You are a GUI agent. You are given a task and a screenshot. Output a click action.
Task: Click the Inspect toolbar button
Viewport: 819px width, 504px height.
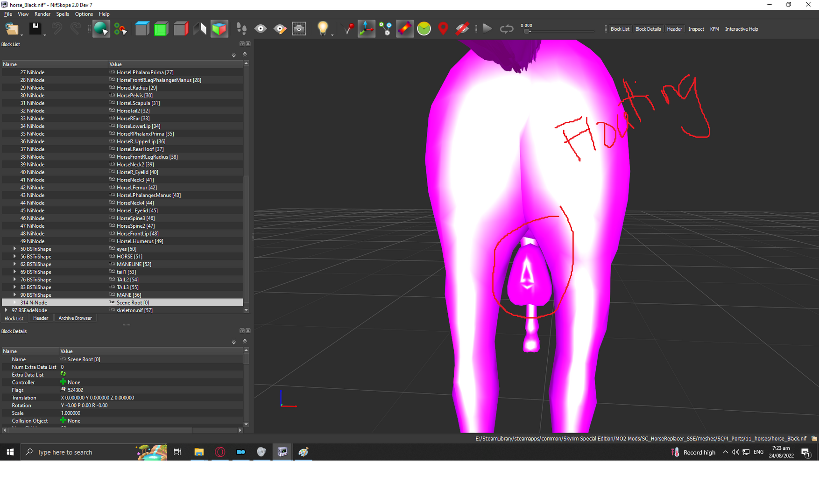[x=696, y=29]
